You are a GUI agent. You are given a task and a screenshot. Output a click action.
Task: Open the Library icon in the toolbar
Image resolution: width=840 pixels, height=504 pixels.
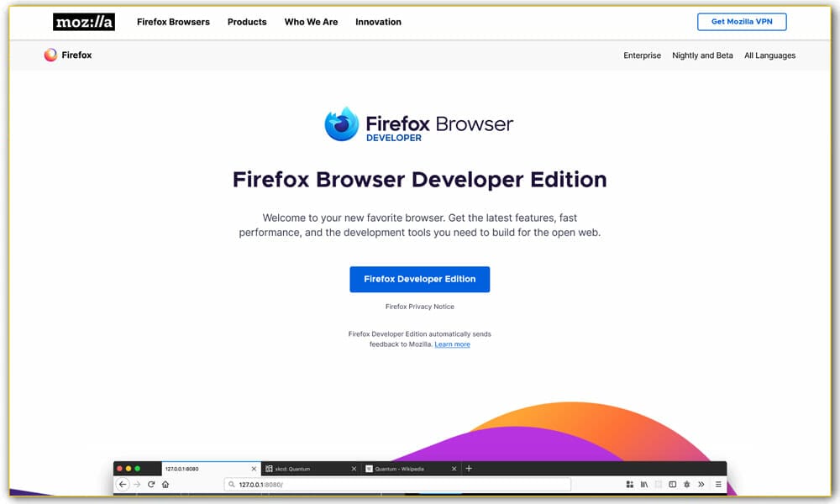[643, 484]
